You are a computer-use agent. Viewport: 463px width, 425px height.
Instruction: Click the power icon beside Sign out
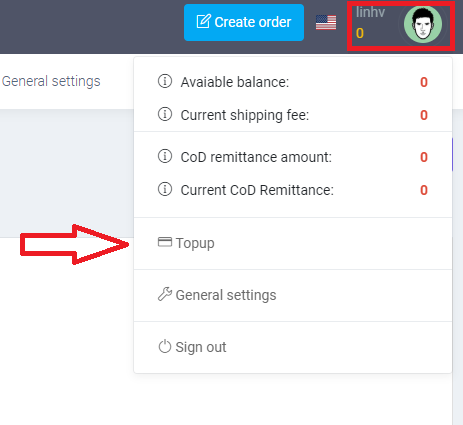tap(165, 346)
